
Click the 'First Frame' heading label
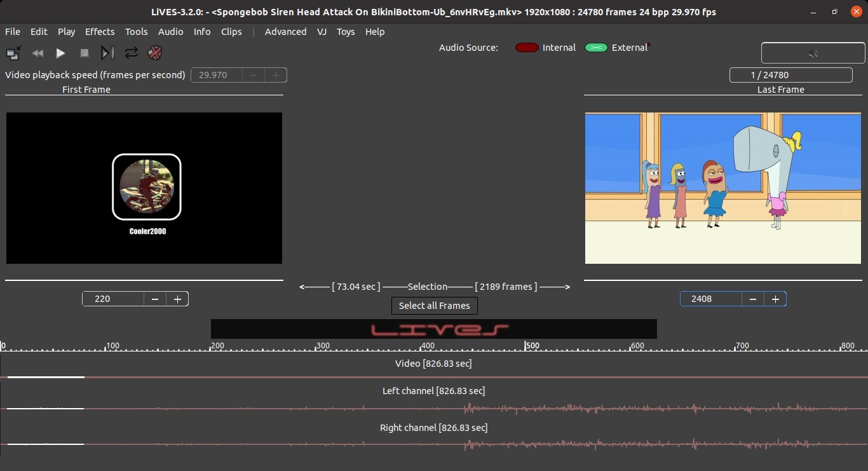point(86,90)
